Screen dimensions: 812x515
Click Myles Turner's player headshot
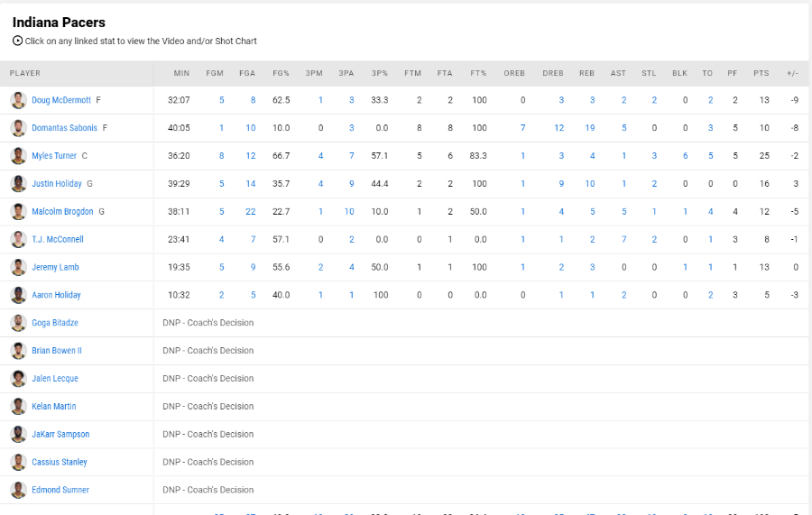coord(19,156)
